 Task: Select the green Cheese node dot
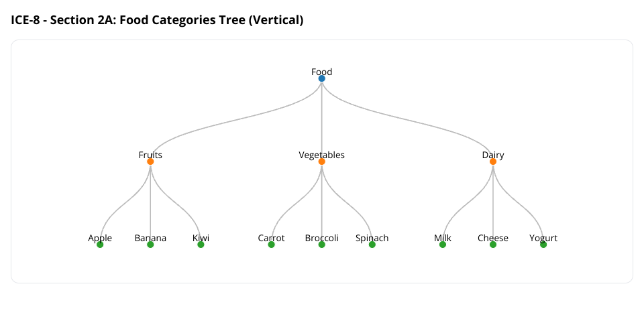point(493,245)
